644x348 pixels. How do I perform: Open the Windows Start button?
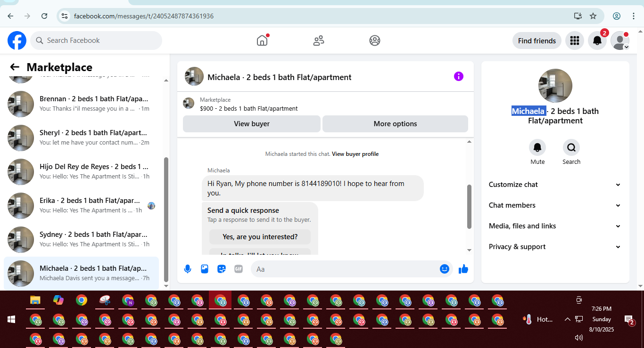(x=11, y=319)
